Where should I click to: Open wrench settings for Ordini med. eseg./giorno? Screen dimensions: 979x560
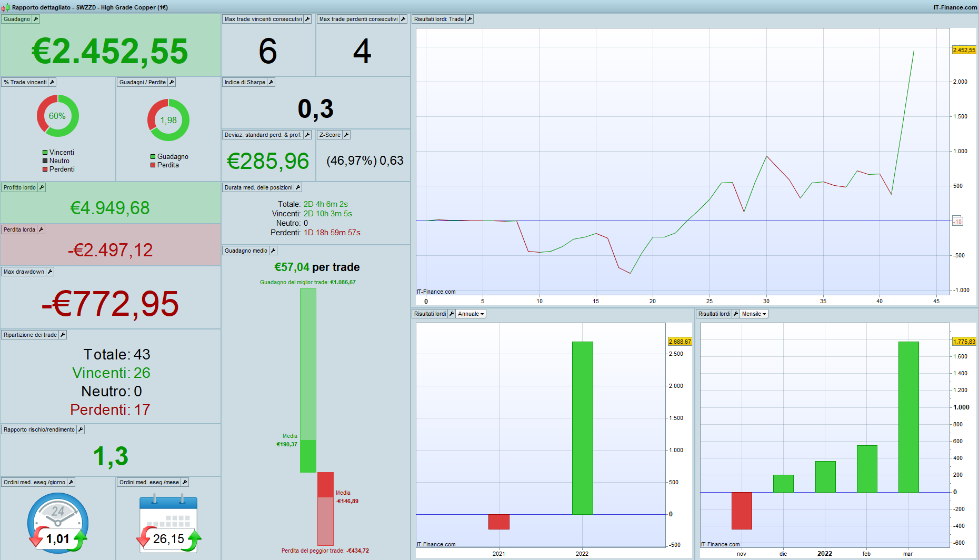pyautogui.click(x=71, y=482)
